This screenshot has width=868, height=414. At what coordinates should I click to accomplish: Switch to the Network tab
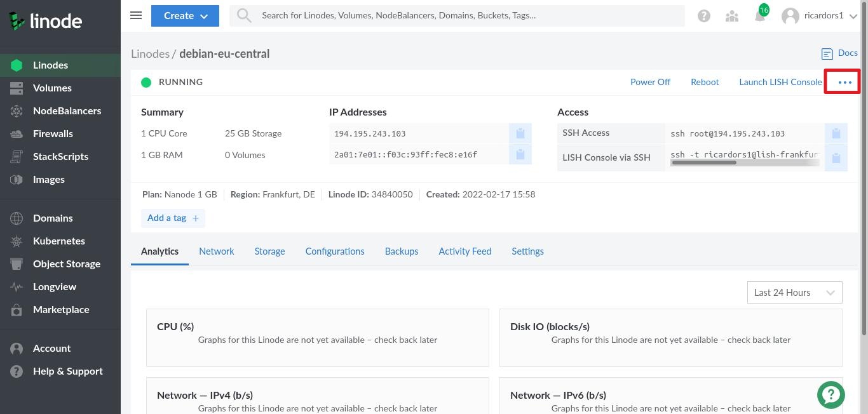pos(217,251)
